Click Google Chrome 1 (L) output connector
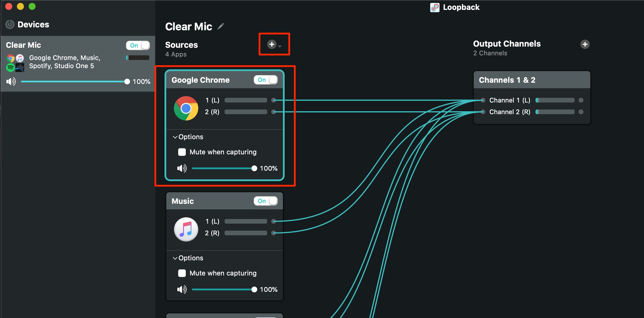This screenshot has width=644, height=318. (x=274, y=100)
